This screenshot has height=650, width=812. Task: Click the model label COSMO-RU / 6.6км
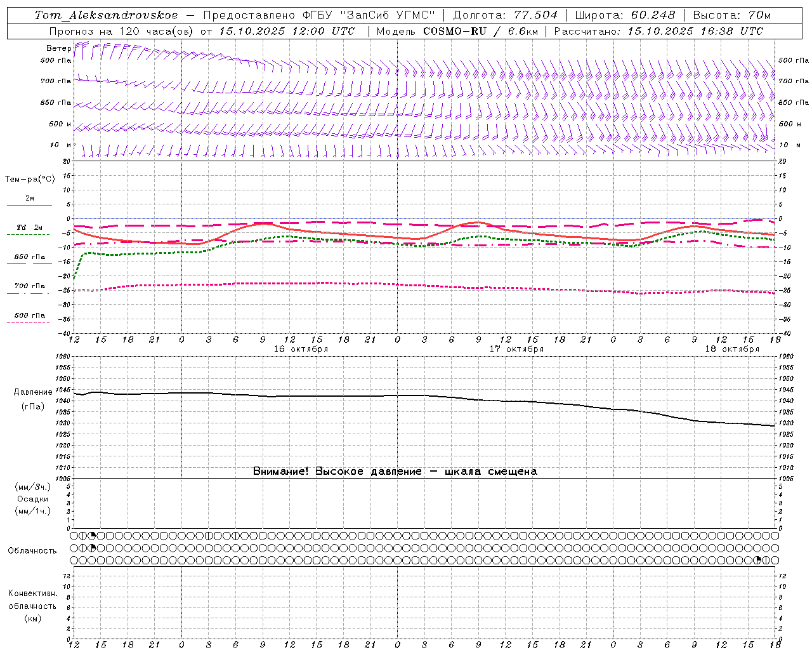pyautogui.click(x=480, y=31)
